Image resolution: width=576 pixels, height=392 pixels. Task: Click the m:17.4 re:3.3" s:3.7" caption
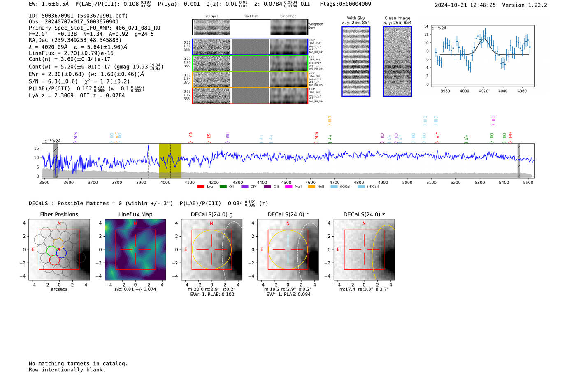(x=364, y=289)
